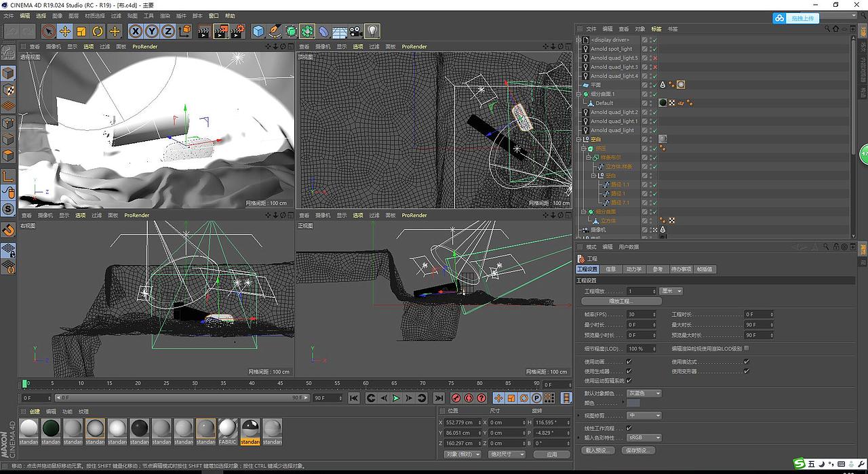The image size is (868, 474).
Task: Click the 载入预设... button
Action: pos(598,450)
